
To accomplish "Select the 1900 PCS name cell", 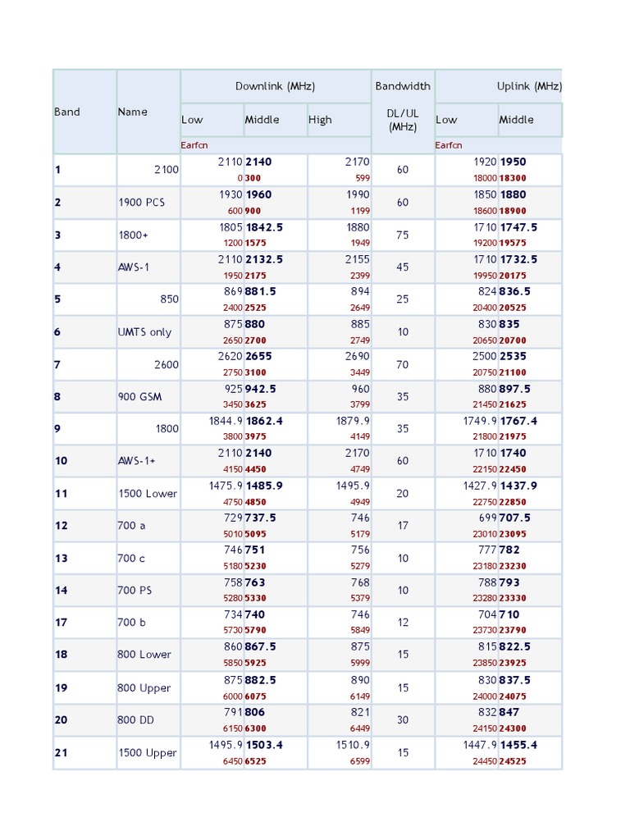I will pyautogui.click(x=141, y=203).
